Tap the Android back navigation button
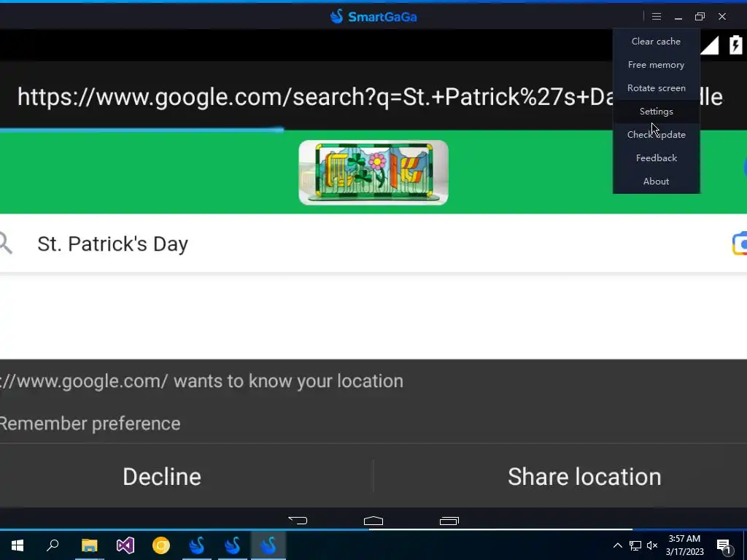Image resolution: width=747 pixels, height=560 pixels. click(x=298, y=521)
